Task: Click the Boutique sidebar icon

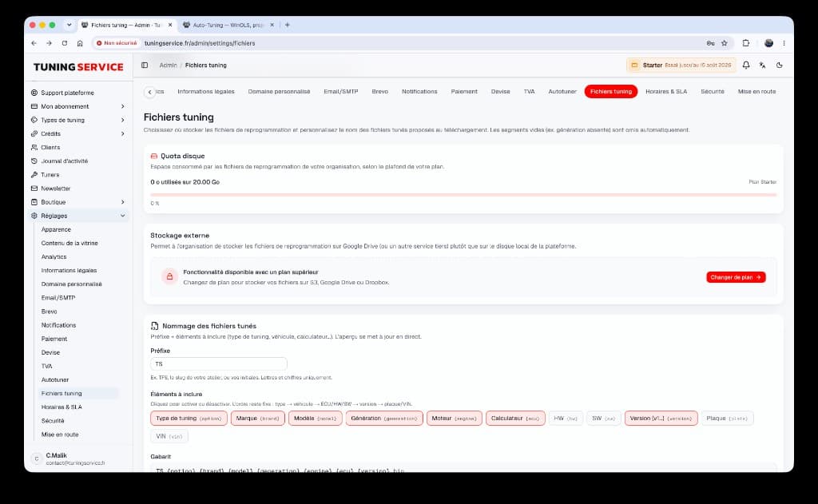Action: (34, 202)
